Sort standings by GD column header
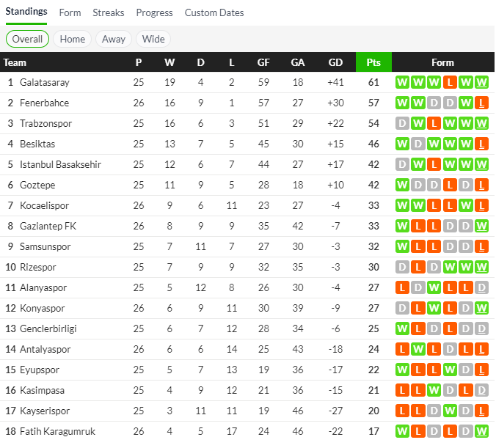Viewport: 496px width, 448px height. [x=335, y=62]
